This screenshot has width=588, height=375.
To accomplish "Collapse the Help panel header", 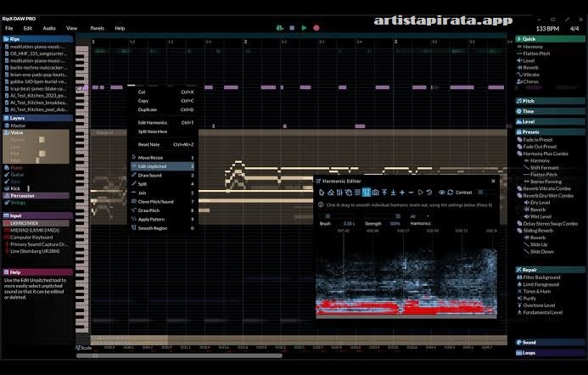I will pos(37,272).
